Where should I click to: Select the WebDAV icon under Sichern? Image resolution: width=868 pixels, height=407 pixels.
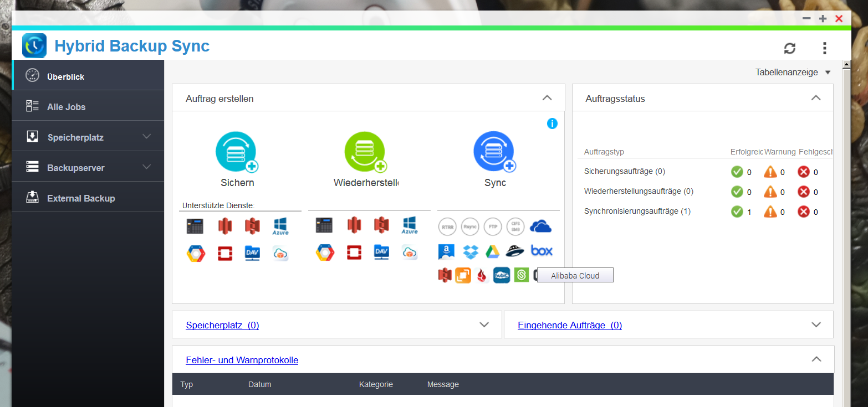(252, 253)
